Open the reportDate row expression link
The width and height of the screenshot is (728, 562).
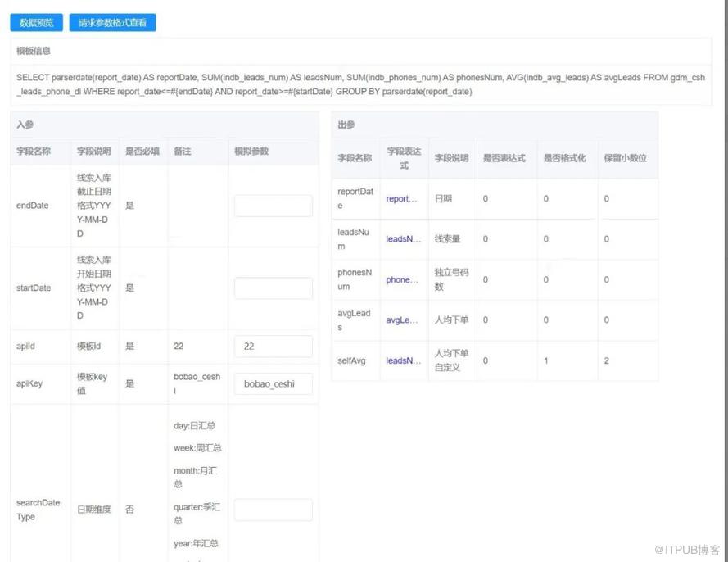pyautogui.click(x=402, y=199)
